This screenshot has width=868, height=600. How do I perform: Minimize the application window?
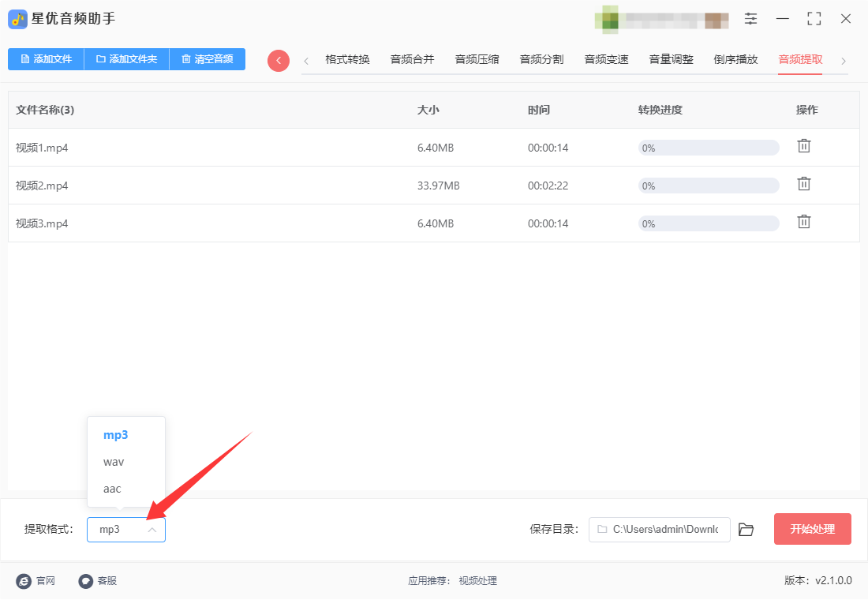coord(783,19)
